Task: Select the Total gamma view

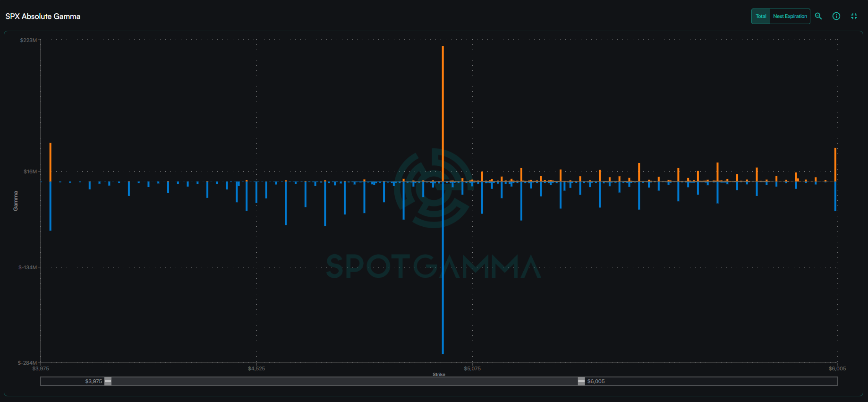Action: tap(761, 16)
